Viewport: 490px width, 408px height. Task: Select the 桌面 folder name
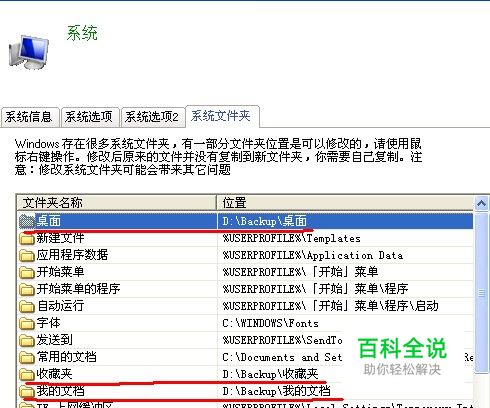[49, 221]
